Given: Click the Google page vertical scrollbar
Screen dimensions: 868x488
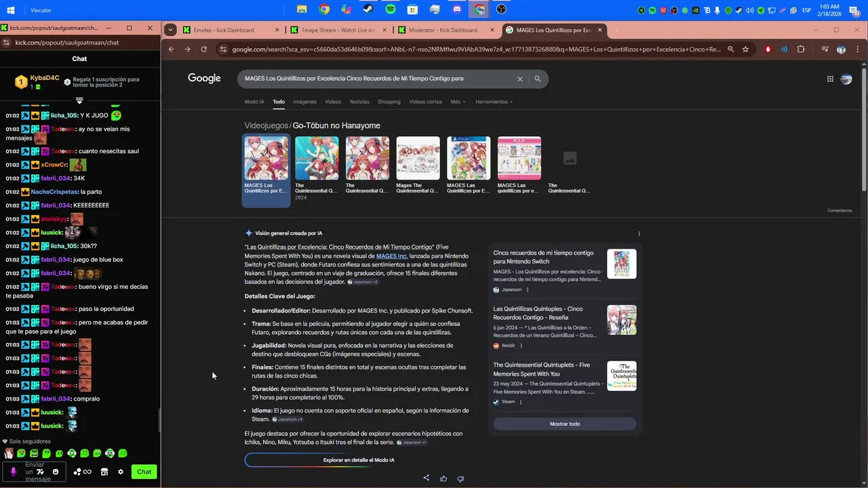Looking at the screenshot, I should pos(864,129).
